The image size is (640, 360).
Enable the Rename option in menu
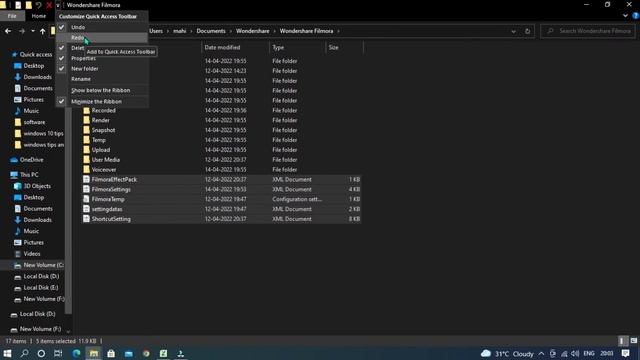click(x=102, y=79)
